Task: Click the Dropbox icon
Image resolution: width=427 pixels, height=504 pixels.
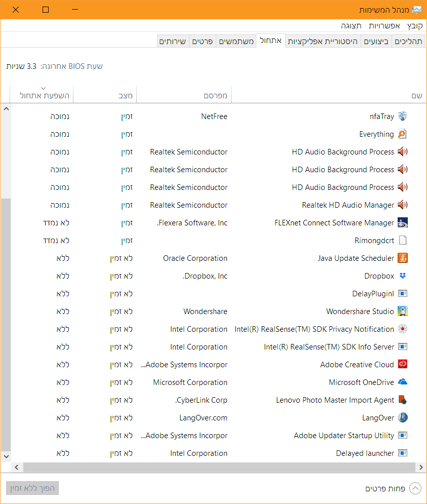Action: 403,276
